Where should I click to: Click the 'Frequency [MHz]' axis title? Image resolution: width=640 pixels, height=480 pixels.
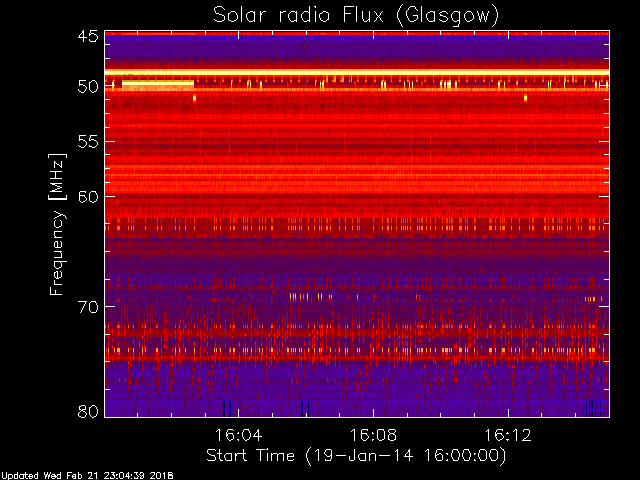point(57,224)
